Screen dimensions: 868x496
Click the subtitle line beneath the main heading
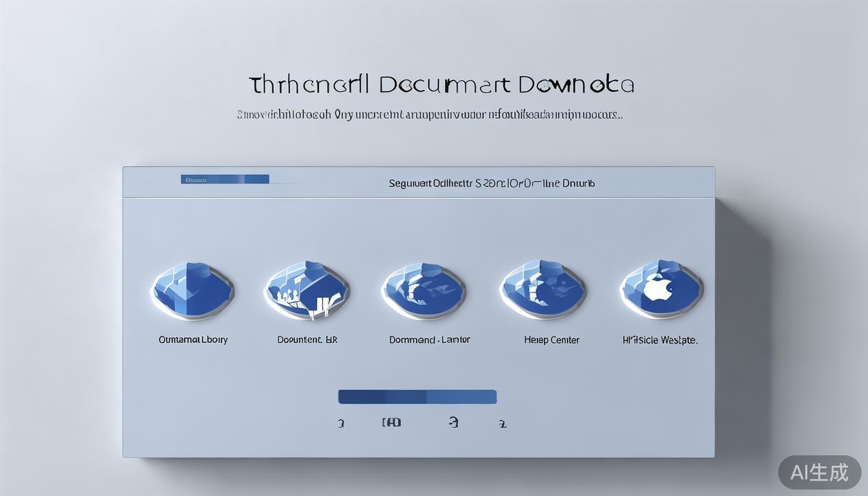coord(429,116)
